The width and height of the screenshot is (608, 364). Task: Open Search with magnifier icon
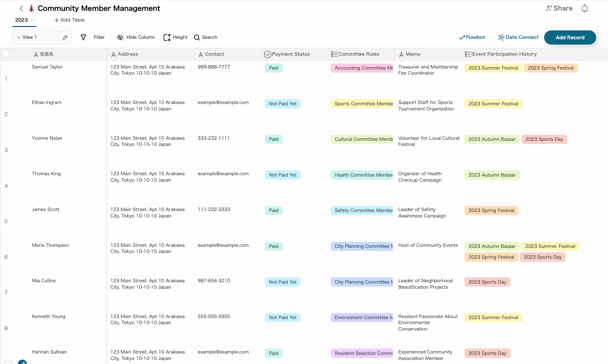(x=197, y=37)
